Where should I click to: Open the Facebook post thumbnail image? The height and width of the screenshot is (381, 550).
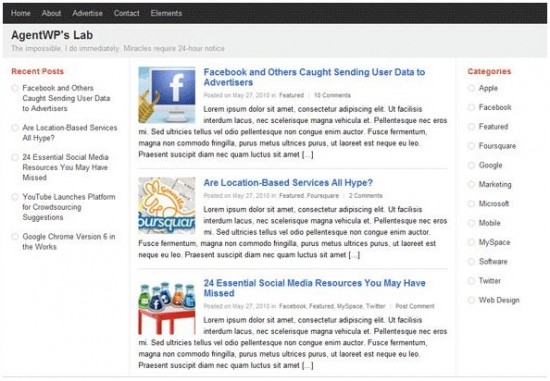tap(167, 95)
